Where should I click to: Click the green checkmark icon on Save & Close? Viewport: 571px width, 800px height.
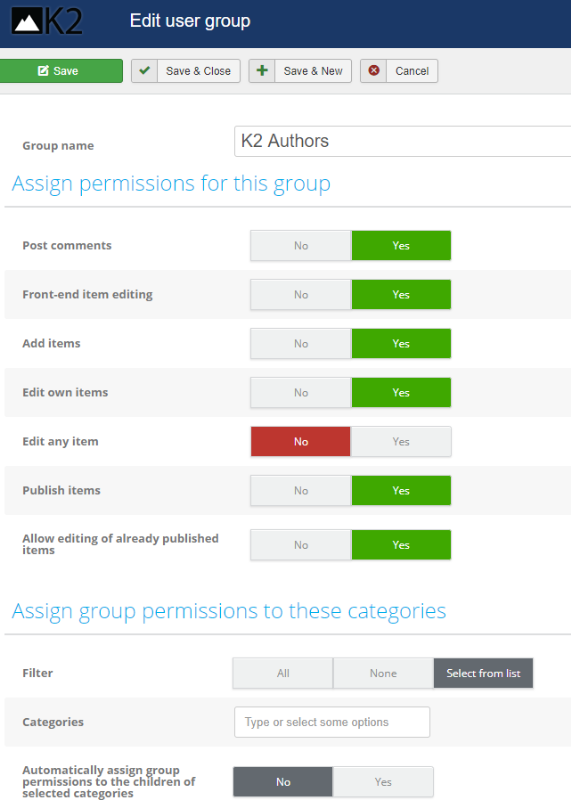click(144, 70)
